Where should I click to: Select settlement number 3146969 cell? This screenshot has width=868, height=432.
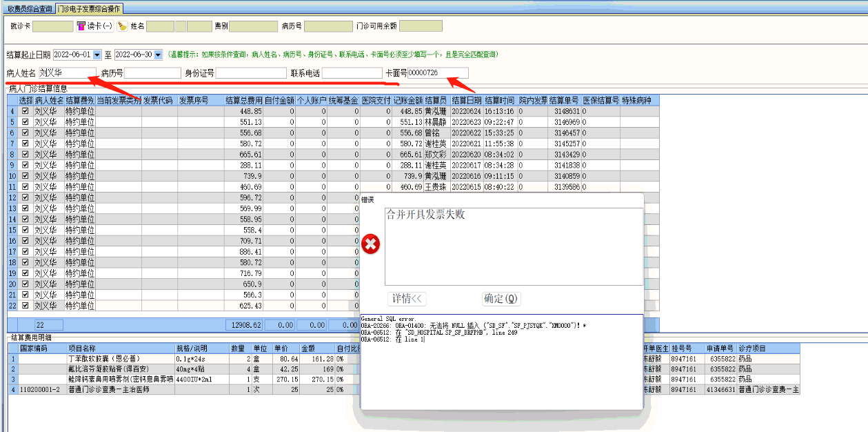click(x=565, y=122)
